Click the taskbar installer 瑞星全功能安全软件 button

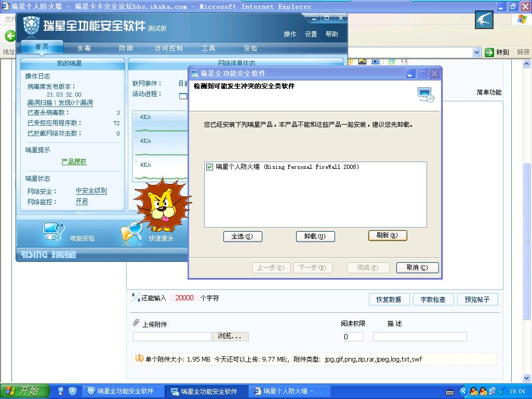click(x=207, y=392)
